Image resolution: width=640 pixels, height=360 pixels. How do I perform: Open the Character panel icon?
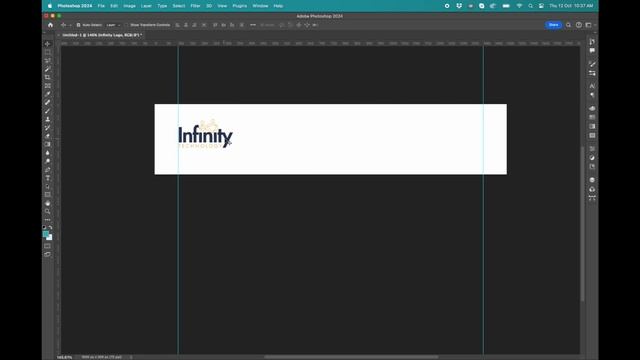point(592,86)
